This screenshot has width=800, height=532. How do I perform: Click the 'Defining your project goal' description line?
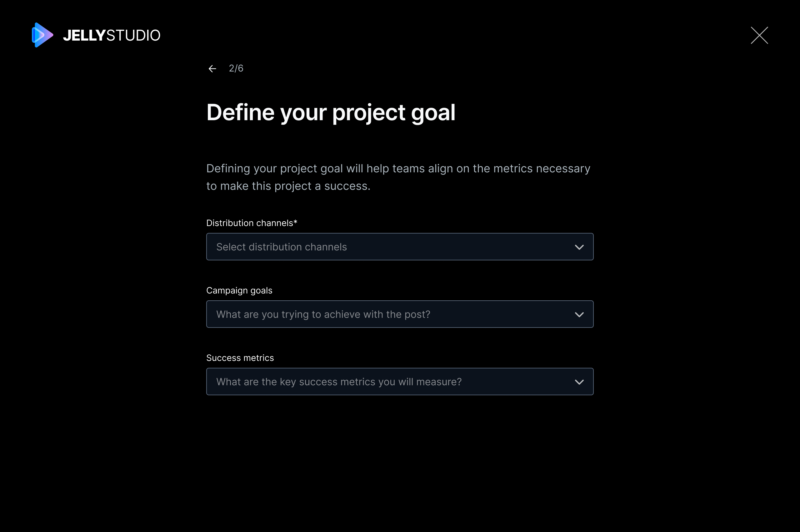tap(398, 169)
